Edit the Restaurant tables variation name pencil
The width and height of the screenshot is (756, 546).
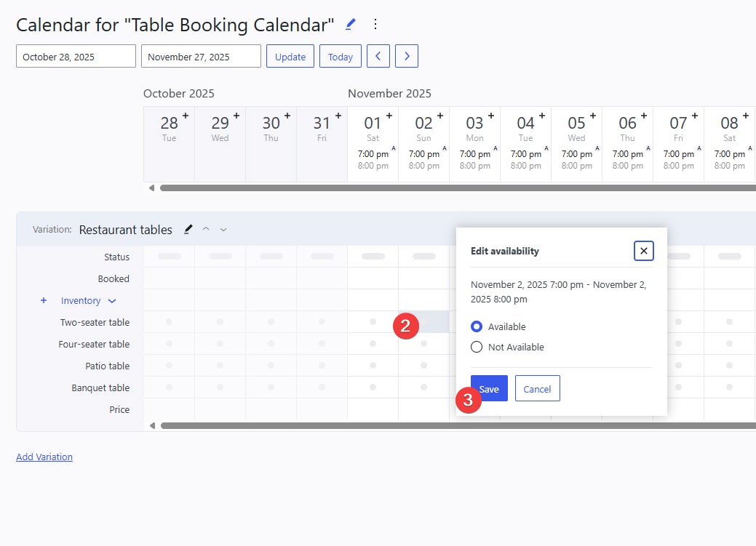coord(188,230)
